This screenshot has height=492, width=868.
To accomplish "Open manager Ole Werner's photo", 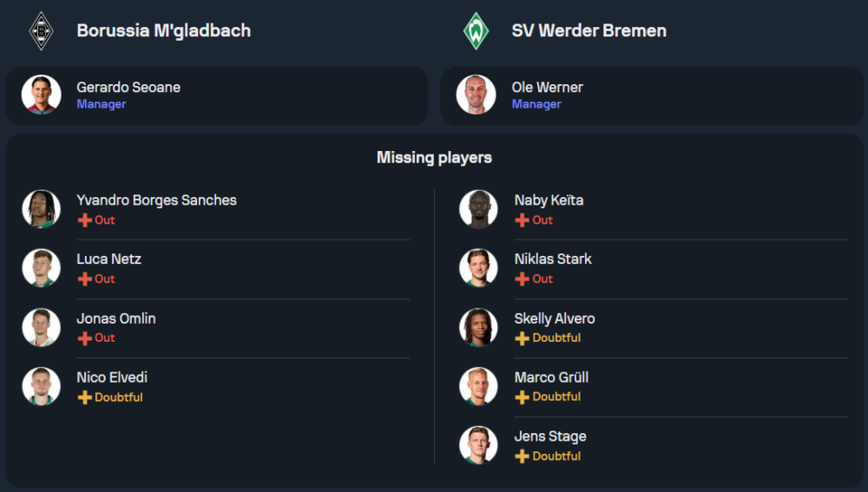I will pos(476,95).
